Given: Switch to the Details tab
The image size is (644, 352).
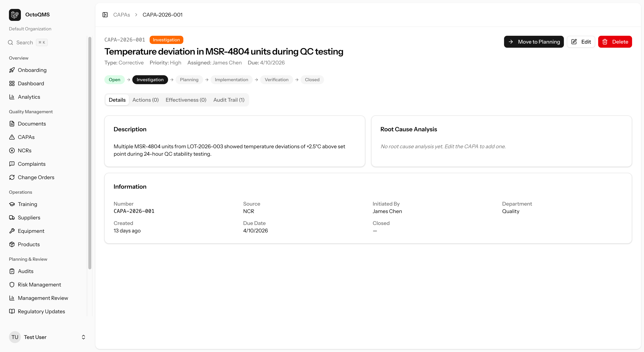Looking at the screenshot, I should [x=117, y=100].
